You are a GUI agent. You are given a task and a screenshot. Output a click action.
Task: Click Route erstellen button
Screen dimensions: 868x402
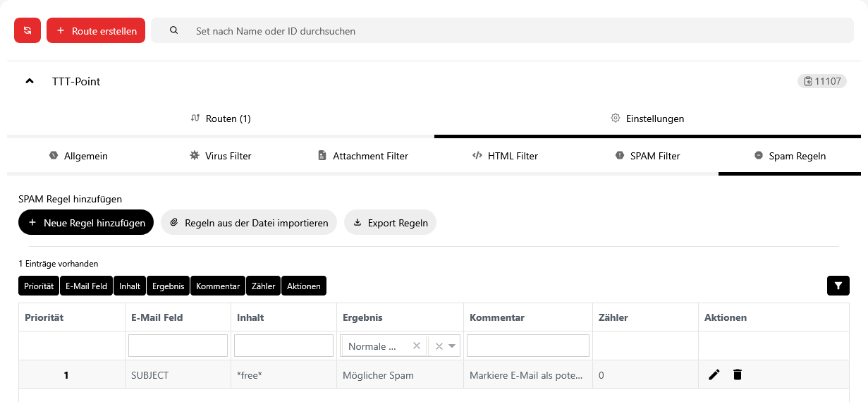[96, 30]
